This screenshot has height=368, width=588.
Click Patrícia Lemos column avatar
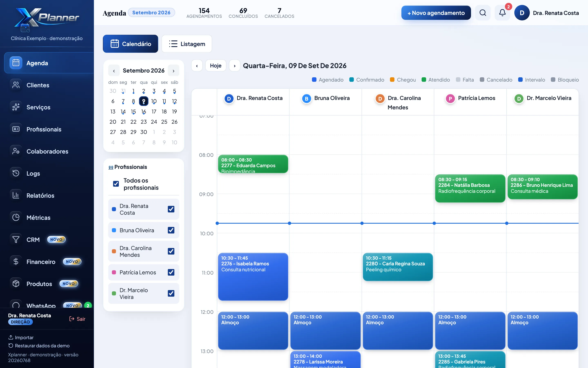point(450,99)
